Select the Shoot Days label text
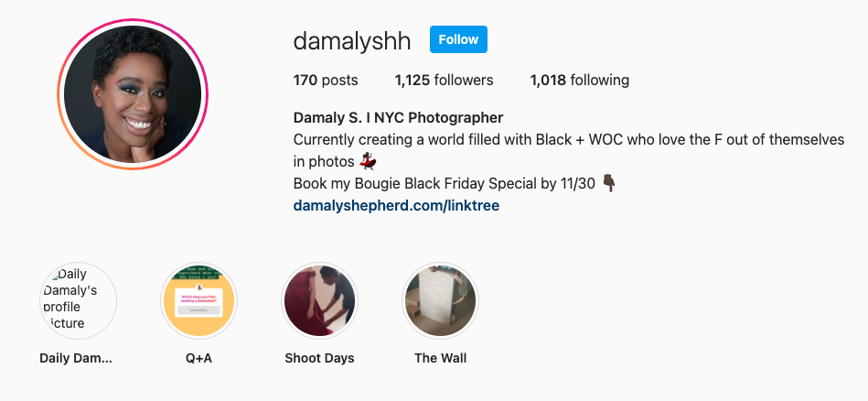This screenshot has height=401, width=868. (319, 358)
